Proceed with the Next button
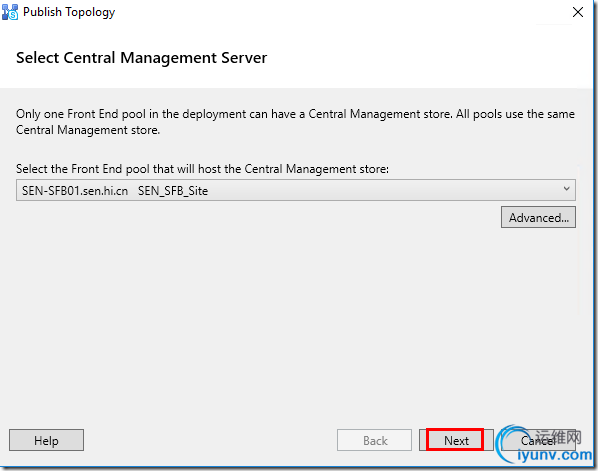598x471 pixels. pos(456,440)
